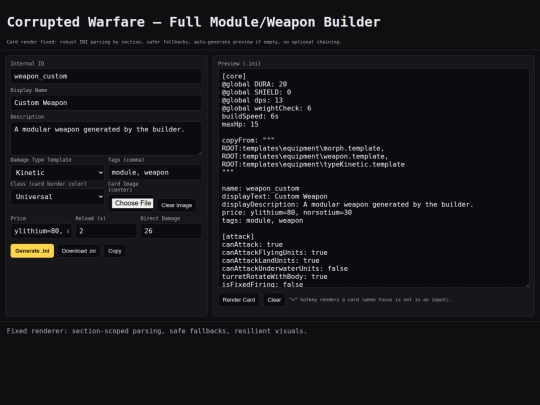540x405 pixels.
Task: Click the Internal ID label
Action: 27,63
